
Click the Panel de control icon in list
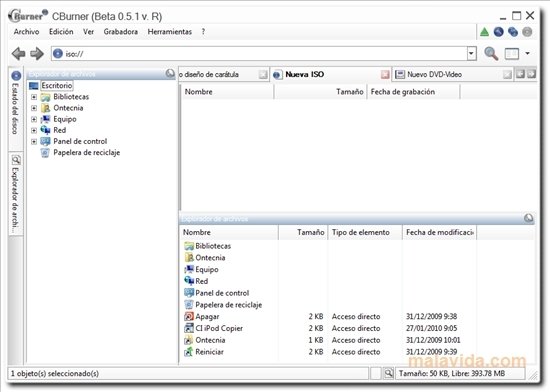pyautogui.click(x=189, y=293)
